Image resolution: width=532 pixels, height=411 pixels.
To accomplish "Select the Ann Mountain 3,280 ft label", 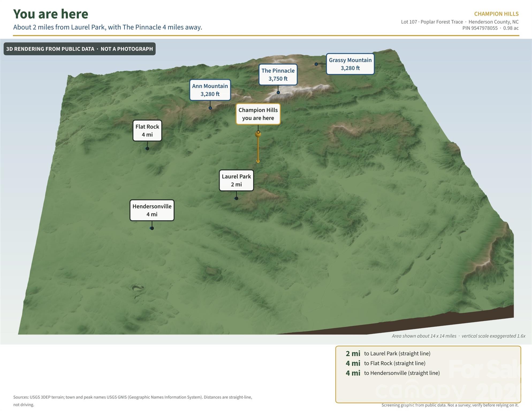I will [210, 90].
